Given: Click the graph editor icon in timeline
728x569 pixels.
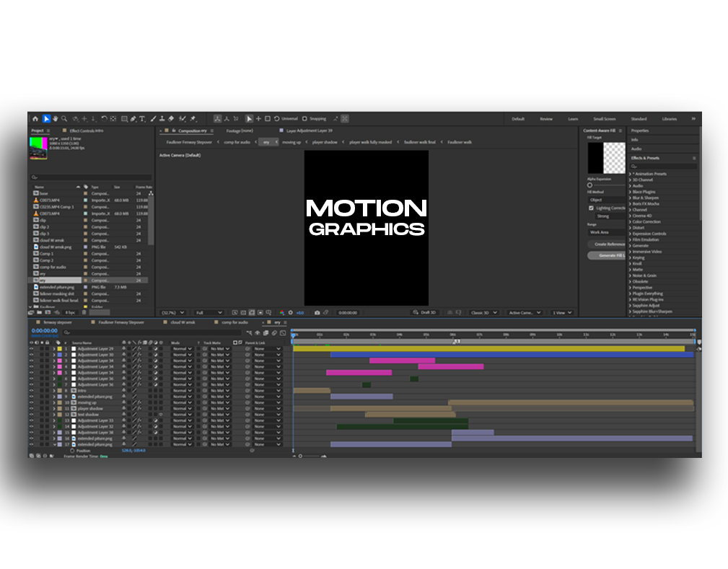Looking at the screenshot, I should click(283, 332).
